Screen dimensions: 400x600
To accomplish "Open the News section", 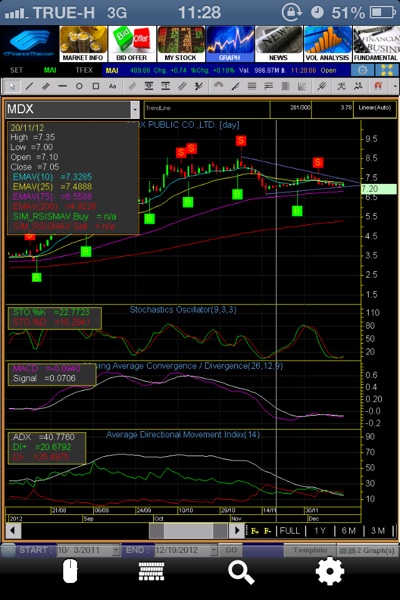I will (278, 44).
